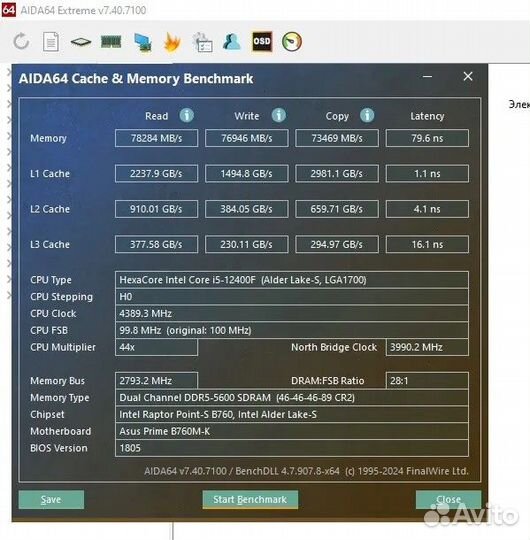The height and width of the screenshot is (540, 530).
Task: Click North Bridge Clock 3990.2 MHz
Action: pyautogui.click(x=427, y=347)
